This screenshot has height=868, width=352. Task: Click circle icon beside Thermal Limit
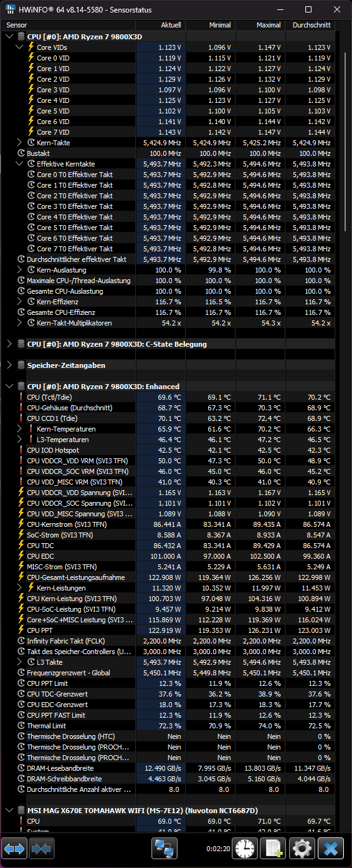click(21, 726)
